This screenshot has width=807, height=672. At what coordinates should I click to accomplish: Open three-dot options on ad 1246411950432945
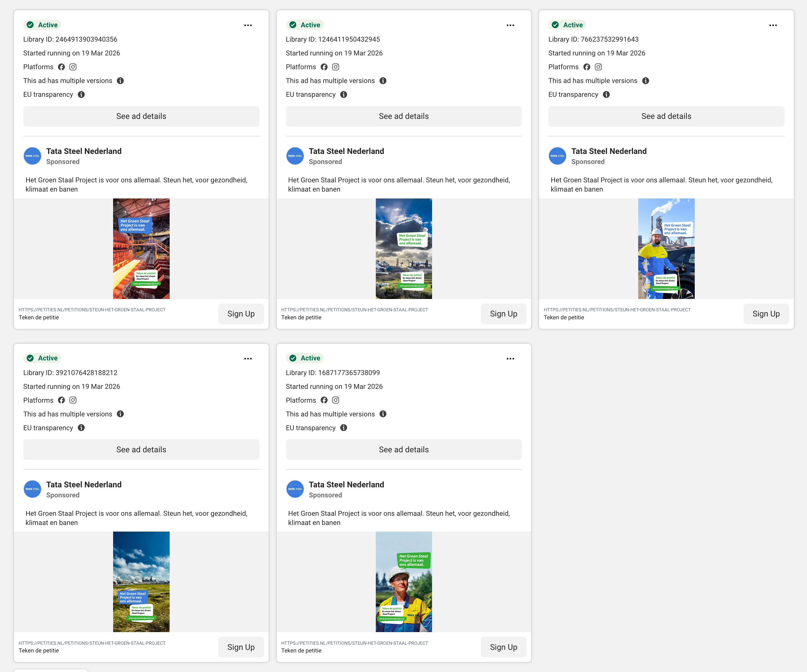pos(510,25)
